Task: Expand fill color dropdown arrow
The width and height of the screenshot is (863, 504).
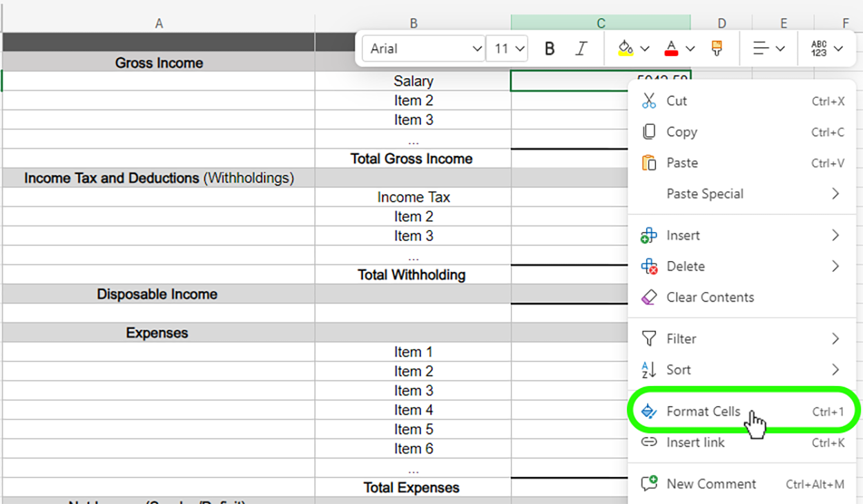Action: (x=645, y=49)
